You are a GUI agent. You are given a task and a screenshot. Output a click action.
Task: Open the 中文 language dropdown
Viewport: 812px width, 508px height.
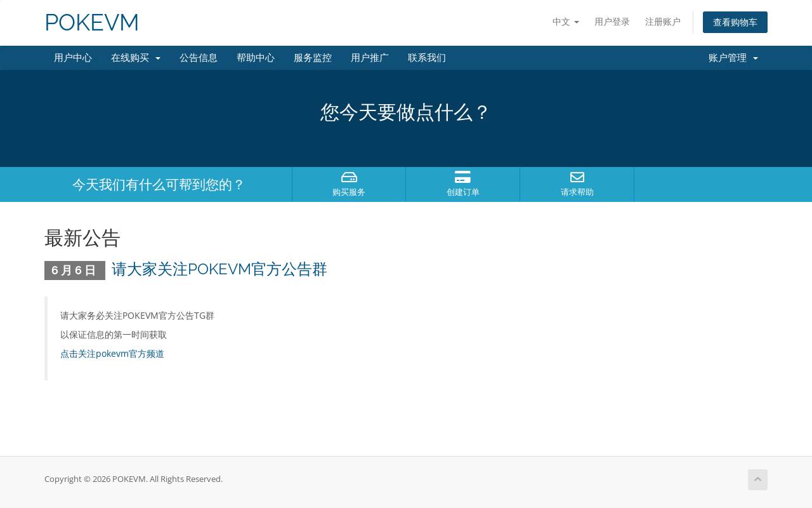(x=565, y=22)
